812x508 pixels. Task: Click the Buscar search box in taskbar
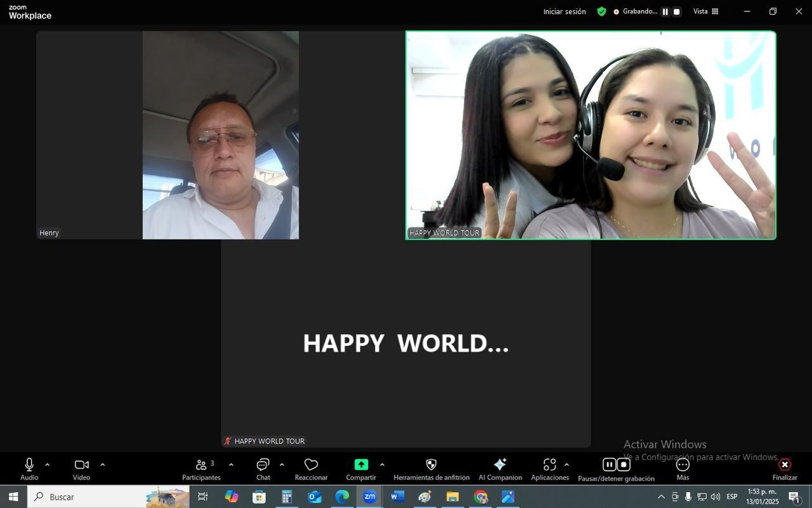click(108, 497)
